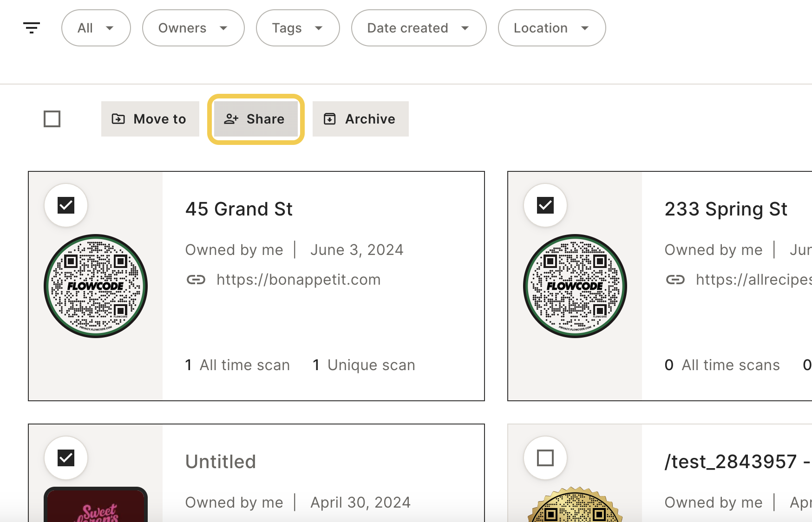Click link icon beside bonappetit.com URL

(196, 280)
